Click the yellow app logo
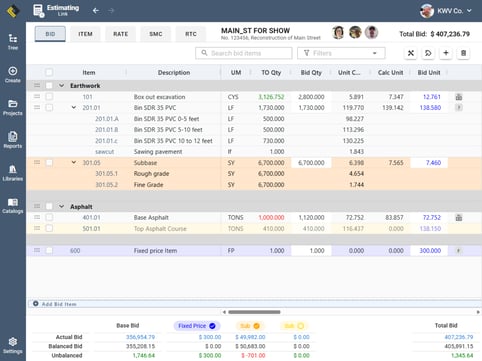 coord(13,11)
